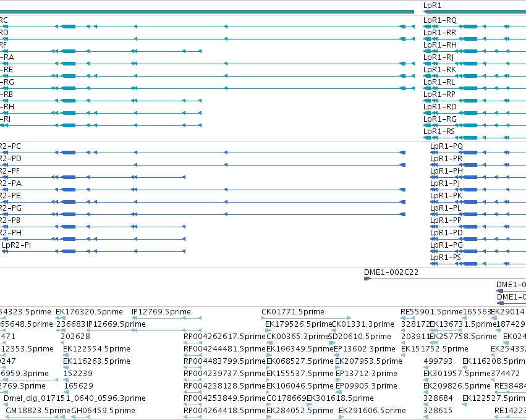
Task: Click the LpR1-RP transcript label
Action: (x=439, y=94)
